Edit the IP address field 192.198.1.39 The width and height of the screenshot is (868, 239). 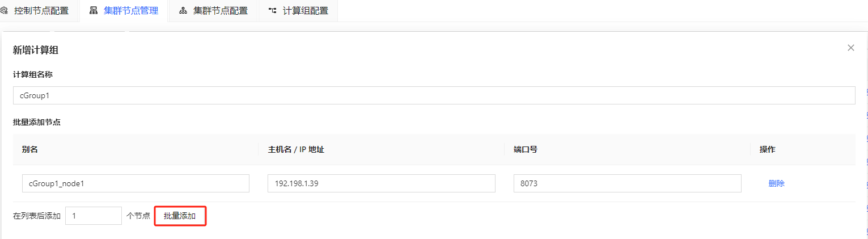381,183
